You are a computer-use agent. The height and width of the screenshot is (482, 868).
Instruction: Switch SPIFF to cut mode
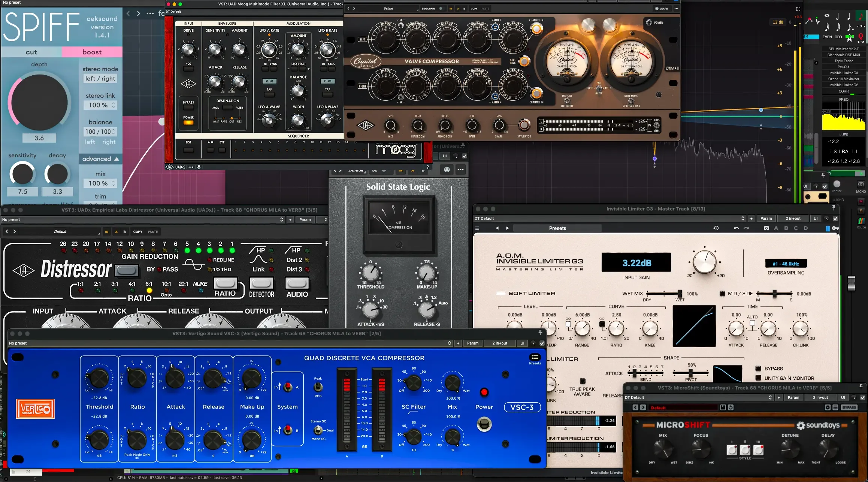coord(31,52)
